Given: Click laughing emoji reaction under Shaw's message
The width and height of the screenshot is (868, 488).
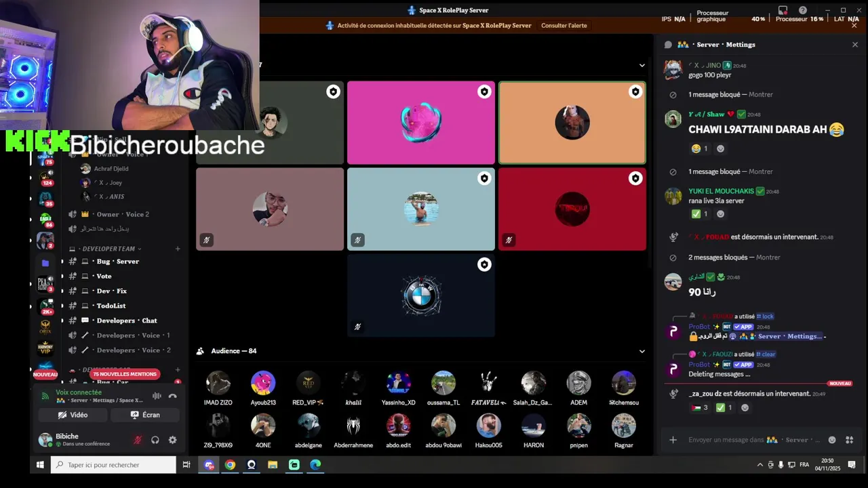Looking at the screenshot, I should click(699, 148).
